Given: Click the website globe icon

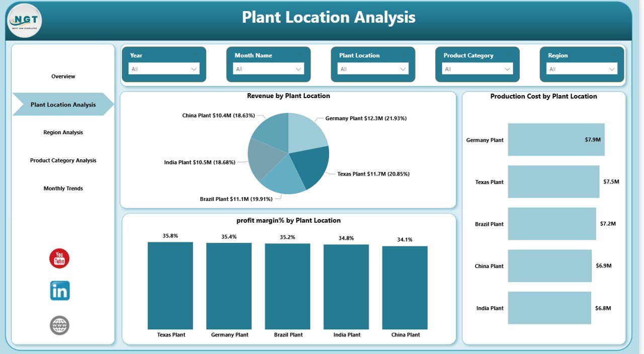Looking at the screenshot, I should (x=59, y=325).
